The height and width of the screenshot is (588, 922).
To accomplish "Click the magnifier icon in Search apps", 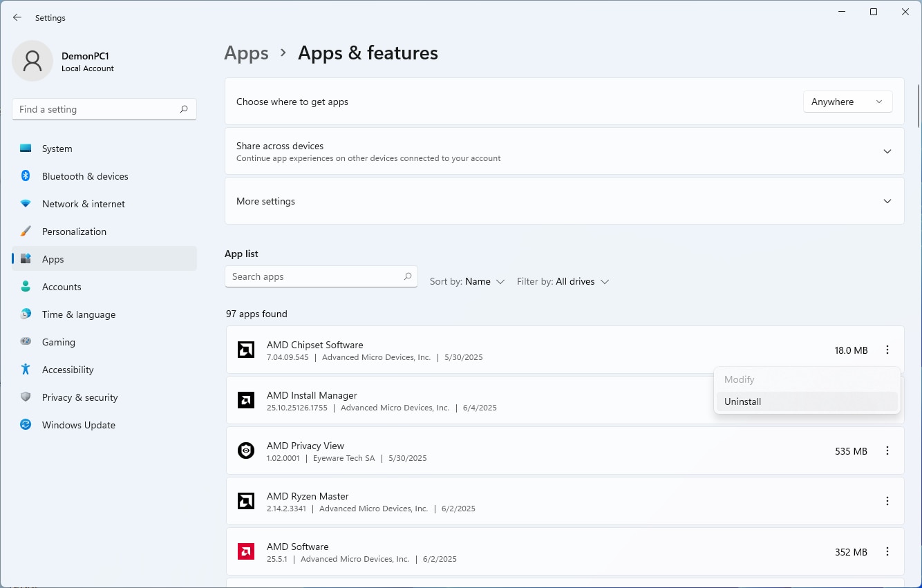I will [x=408, y=276].
